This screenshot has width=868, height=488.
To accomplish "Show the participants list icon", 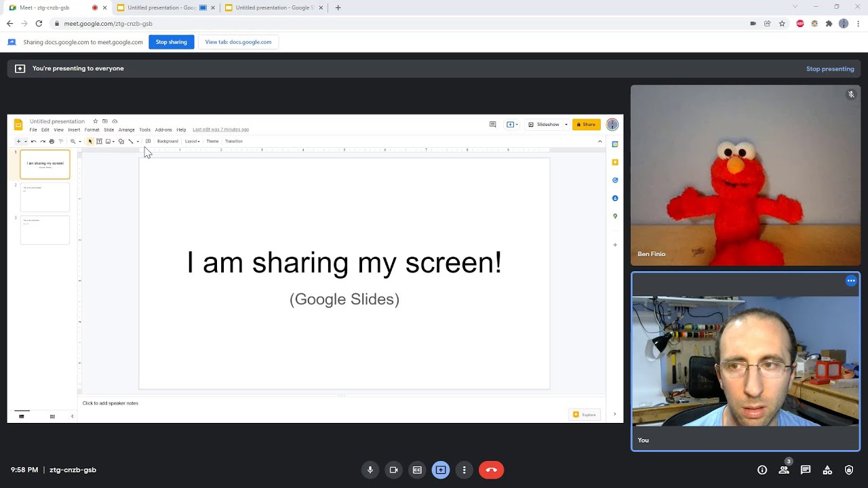I will [784, 470].
